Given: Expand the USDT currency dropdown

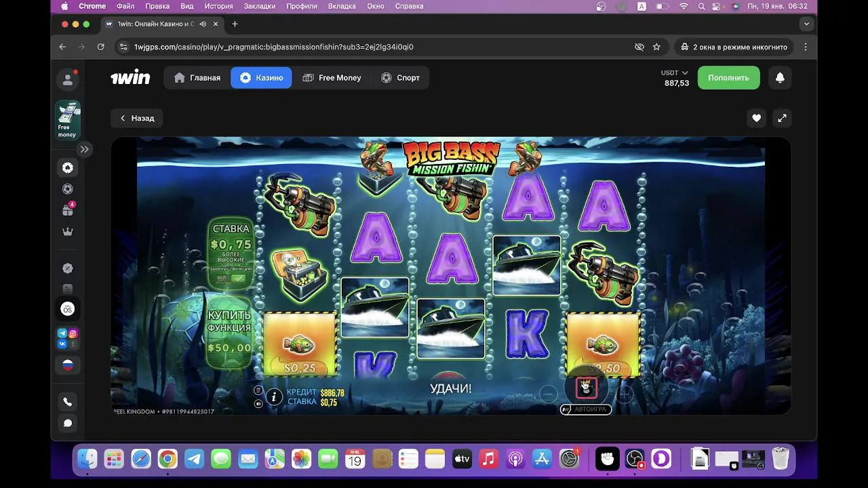Looking at the screenshot, I should 675,73.
